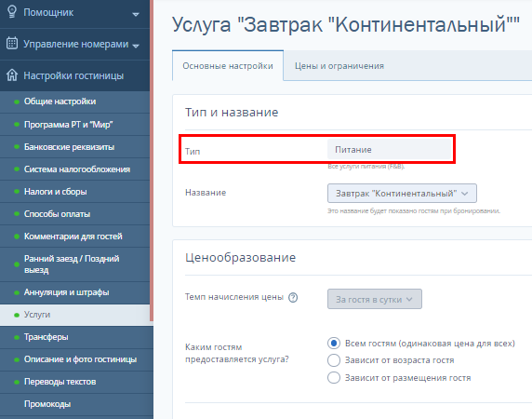Click the Помощник menu label
This screenshot has width=532, height=419.
point(48,12)
